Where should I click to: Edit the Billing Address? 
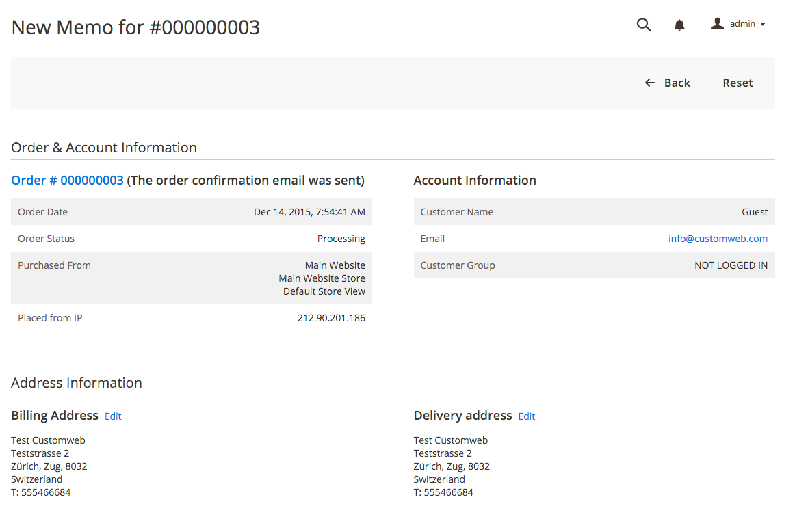click(113, 416)
